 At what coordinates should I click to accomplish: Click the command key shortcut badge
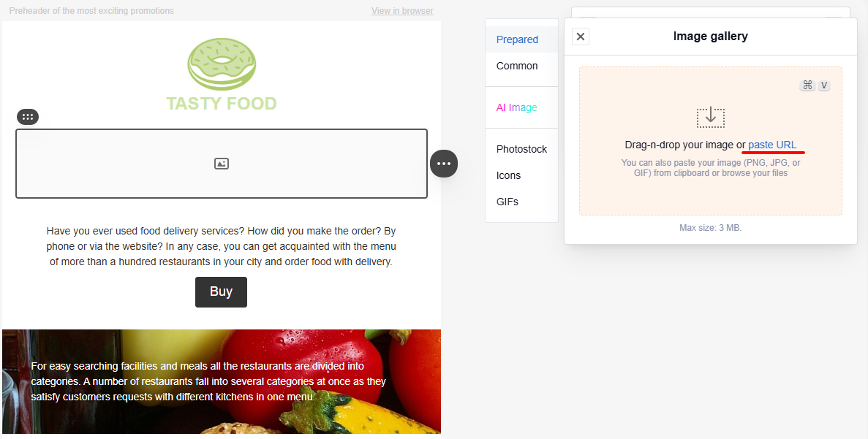[x=807, y=85]
